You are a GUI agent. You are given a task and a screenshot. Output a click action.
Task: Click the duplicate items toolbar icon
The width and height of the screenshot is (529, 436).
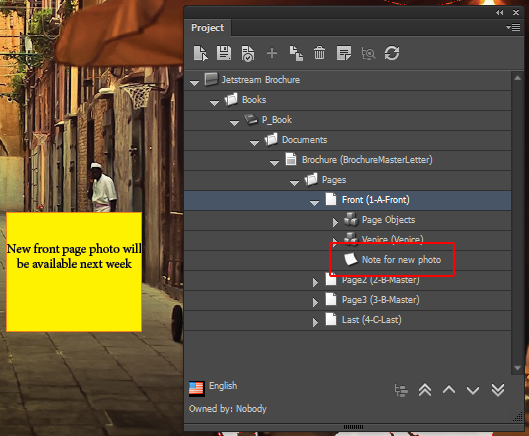(x=296, y=53)
